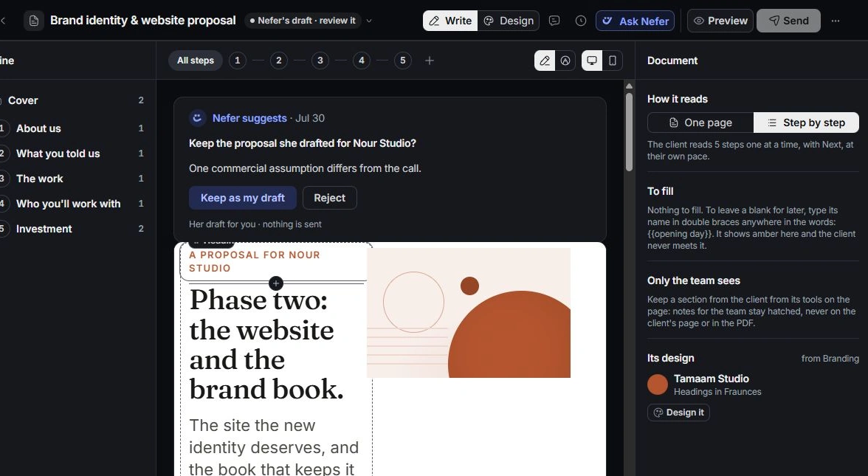This screenshot has height=476, width=868.
Task: Switch to Design mode
Action: (x=508, y=21)
